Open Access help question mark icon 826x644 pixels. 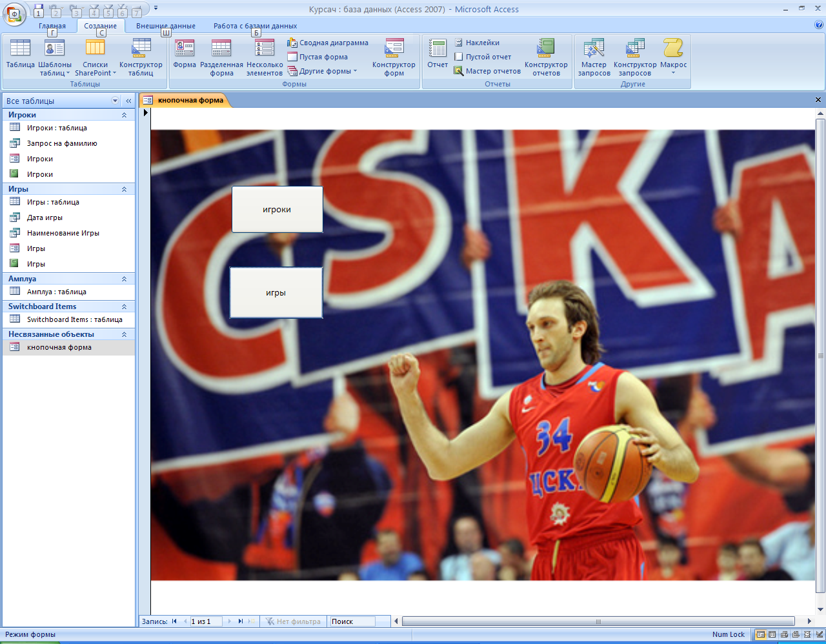tap(819, 25)
